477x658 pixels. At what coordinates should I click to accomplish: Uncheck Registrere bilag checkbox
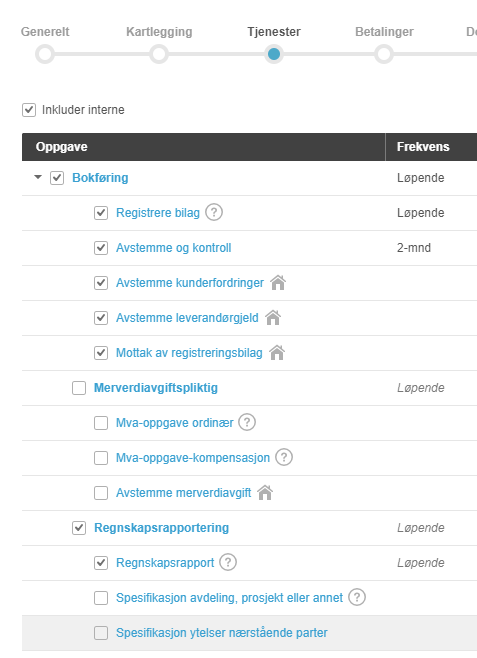coord(101,213)
